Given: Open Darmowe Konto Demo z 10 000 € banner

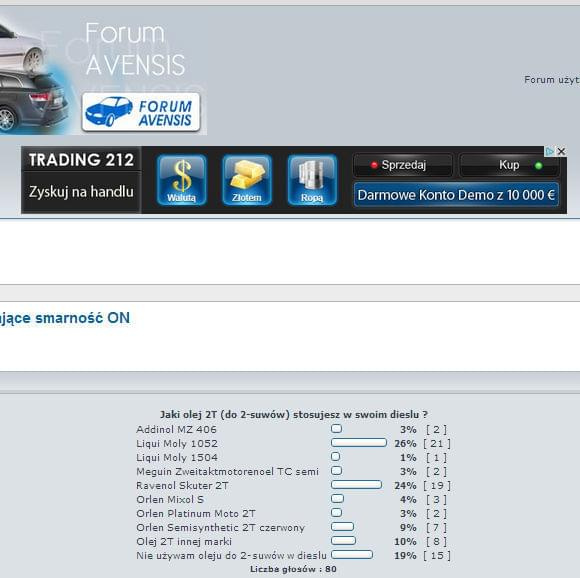Looking at the screenshot, I should 456,195.
